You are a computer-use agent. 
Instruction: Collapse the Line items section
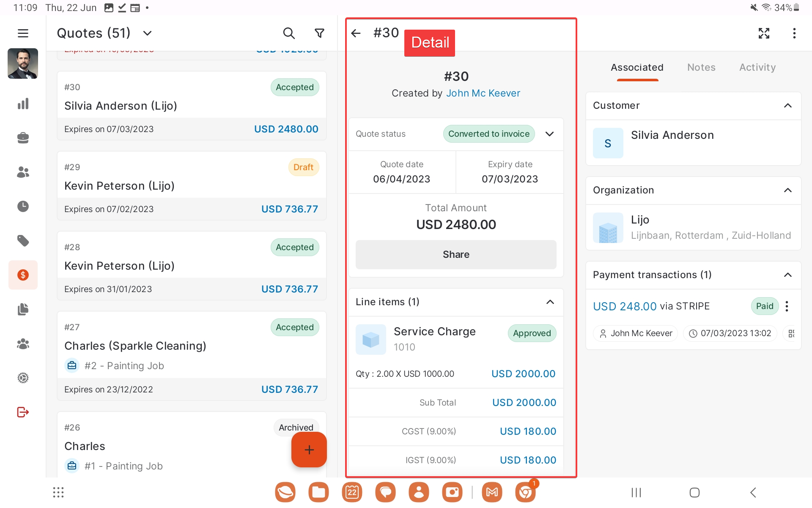tap(550, 302)
